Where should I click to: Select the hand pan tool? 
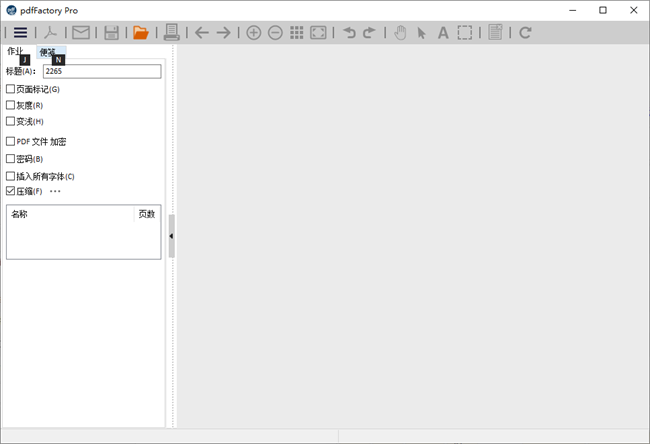[x=400, y=33]
